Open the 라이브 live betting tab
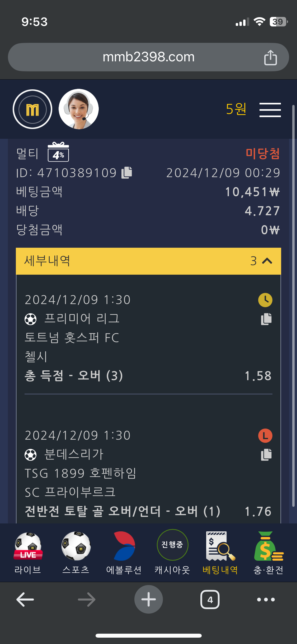Image resolution: width=297 pixels, height=644 pixels. [x=28, y=553]
